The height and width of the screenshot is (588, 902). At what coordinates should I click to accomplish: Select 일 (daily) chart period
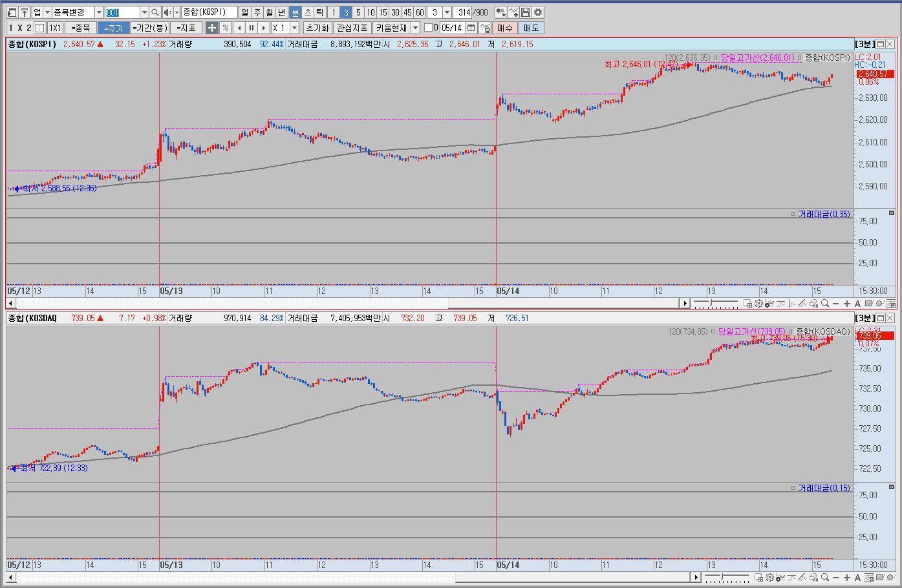click(244, 12)
